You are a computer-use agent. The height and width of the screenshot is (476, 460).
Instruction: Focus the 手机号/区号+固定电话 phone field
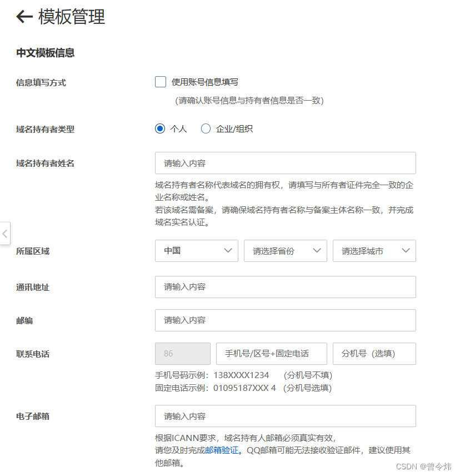pos(272,354)
